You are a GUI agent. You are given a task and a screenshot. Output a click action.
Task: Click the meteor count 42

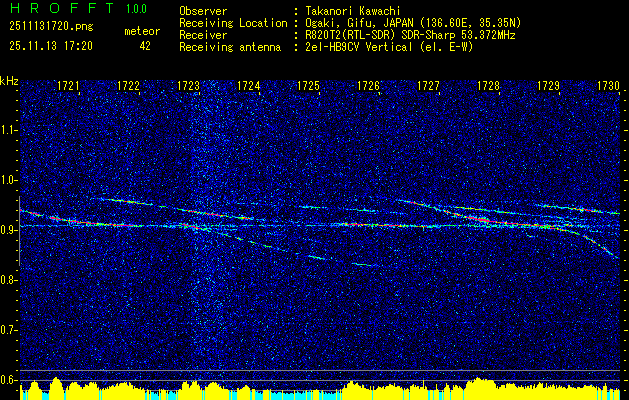pos(145,46)
